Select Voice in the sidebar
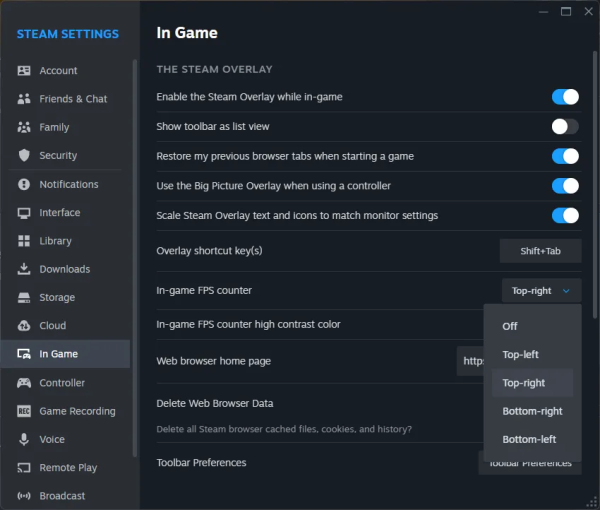600x510 pixels. [65, 439]
